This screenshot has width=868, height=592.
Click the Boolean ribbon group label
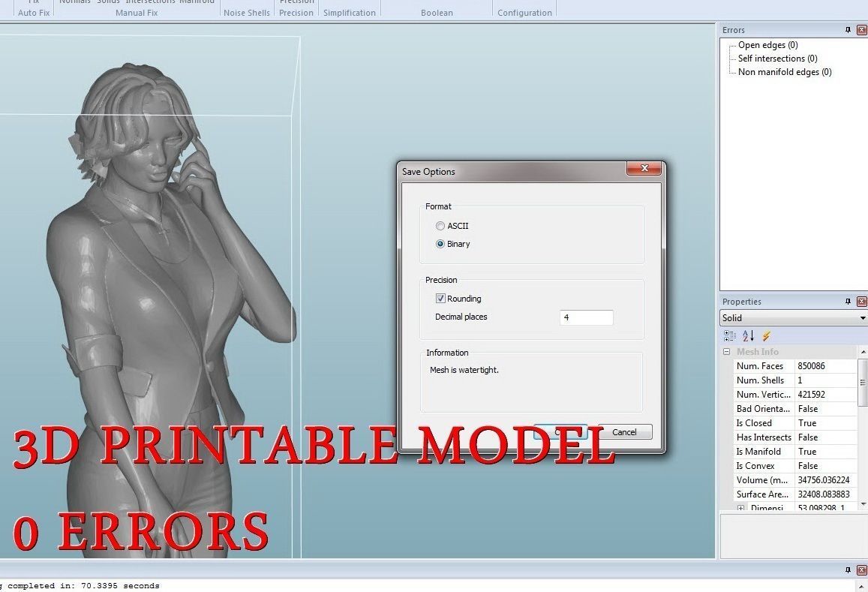pyautogui.click(x=437, y=13)
